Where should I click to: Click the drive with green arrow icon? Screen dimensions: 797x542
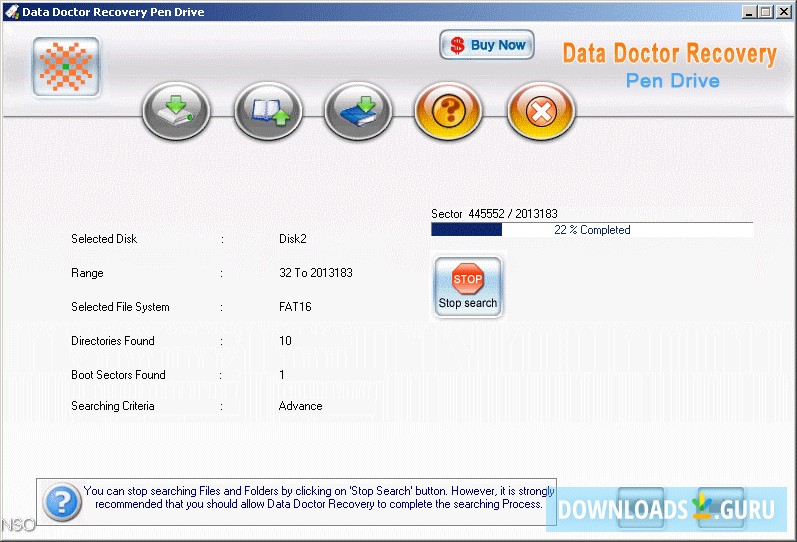(x=176, y=110)
